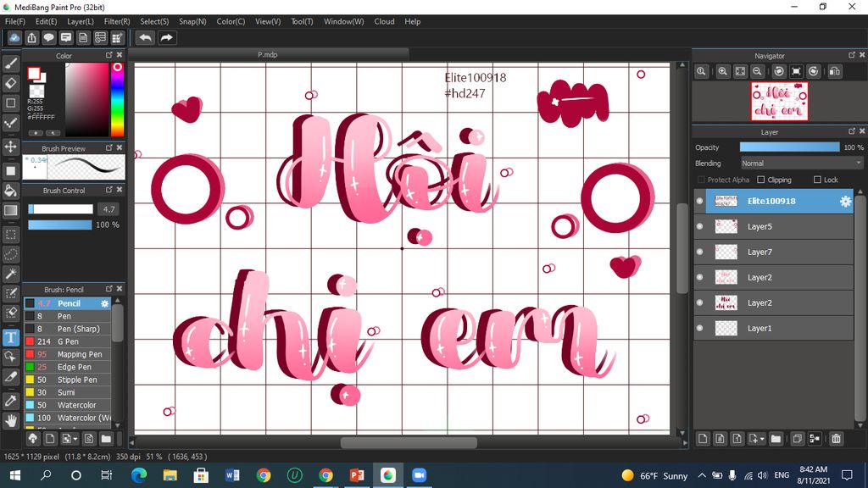Click the Navigator preview thumbnail
The width and height of the screenshot is (868, 488).
[x=780, y=102]
